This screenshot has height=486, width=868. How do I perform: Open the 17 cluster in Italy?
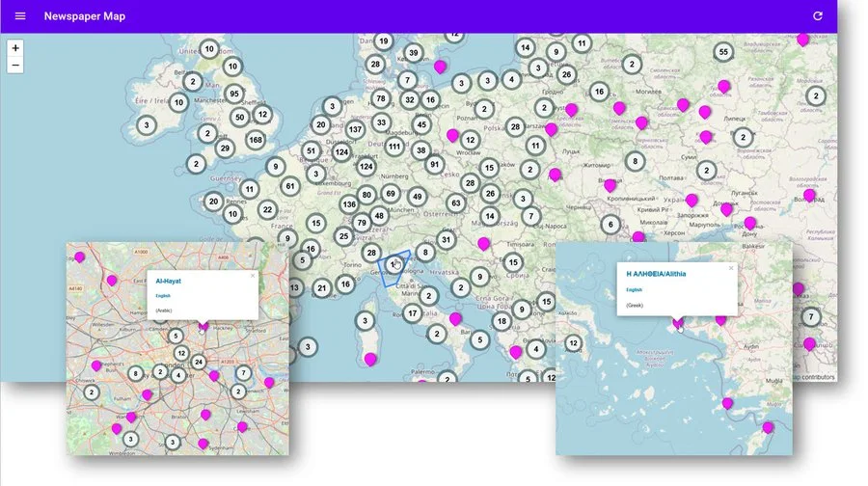[x=412, y=313]
